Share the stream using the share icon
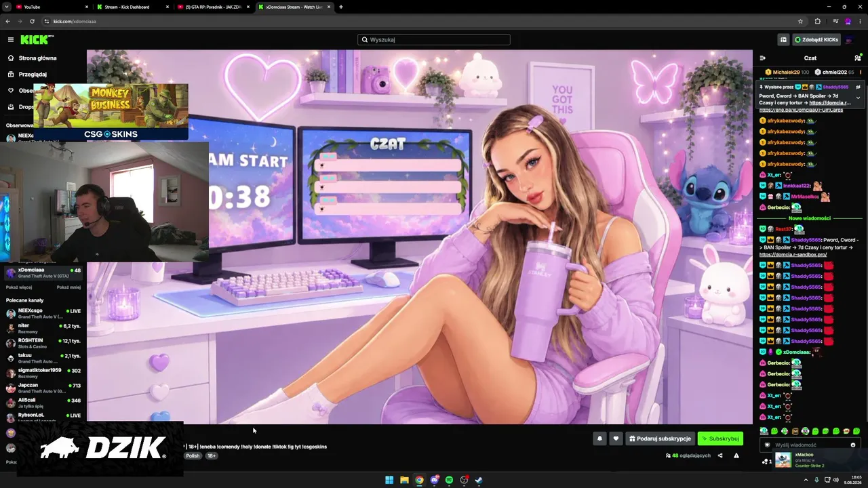This screenshot has width=868, height=488. pyautogui.click(x=720, y=455)
